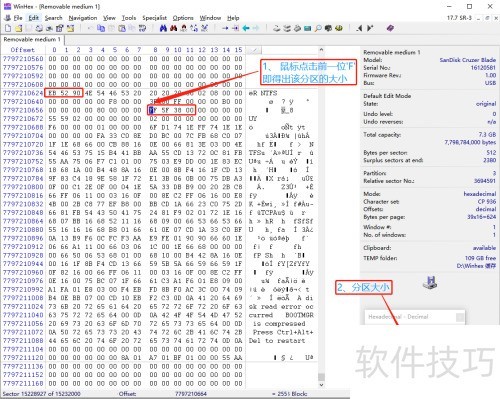Click the Clone Disk toolbar icon
Viewport: 500px width, 399px height.
coord(287,29)
